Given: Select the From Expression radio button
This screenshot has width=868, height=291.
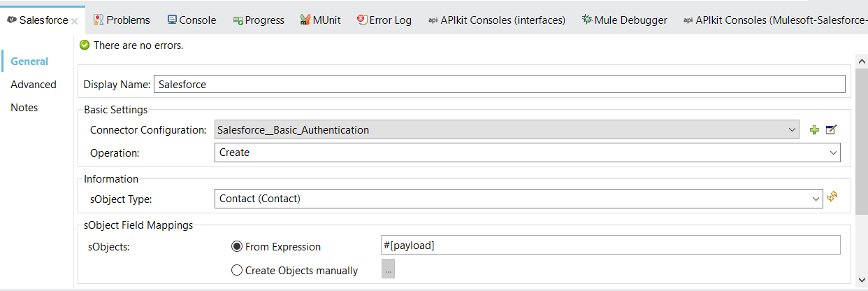Looking at the screenshot, I should (x=237, y=247).
